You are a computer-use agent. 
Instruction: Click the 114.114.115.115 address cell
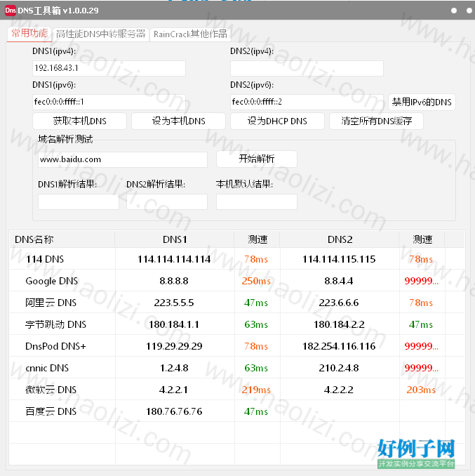tap(339, 259)
